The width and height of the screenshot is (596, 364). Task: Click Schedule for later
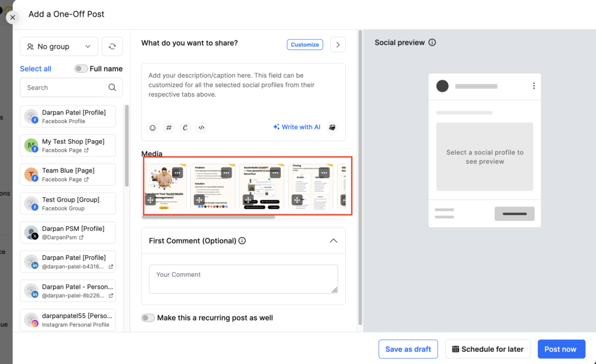(488, 349)
